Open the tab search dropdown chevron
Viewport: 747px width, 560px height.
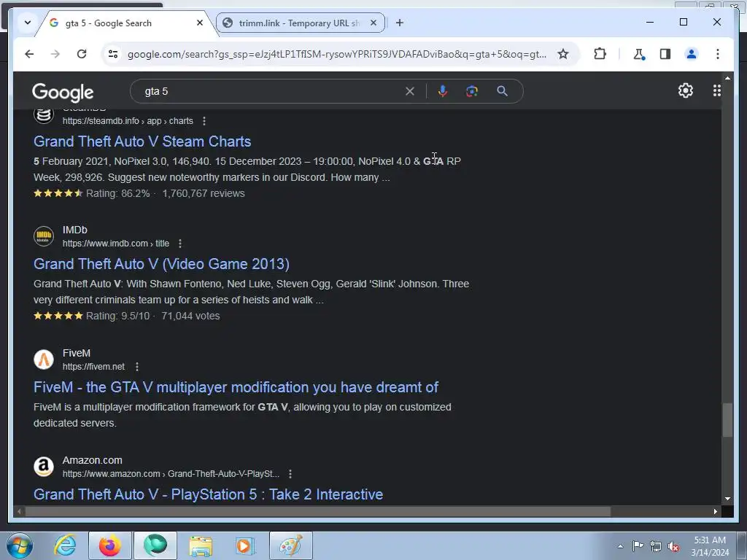click(28, 23)
